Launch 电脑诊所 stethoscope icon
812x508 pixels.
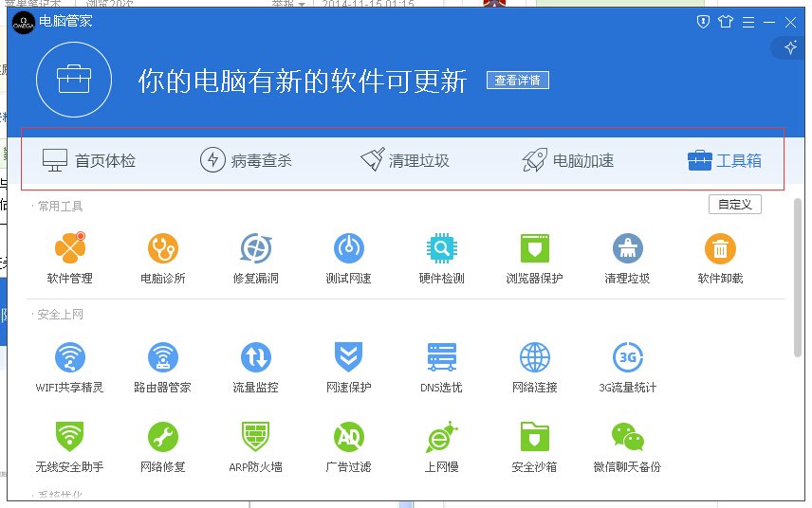click(x=162, y=248)
